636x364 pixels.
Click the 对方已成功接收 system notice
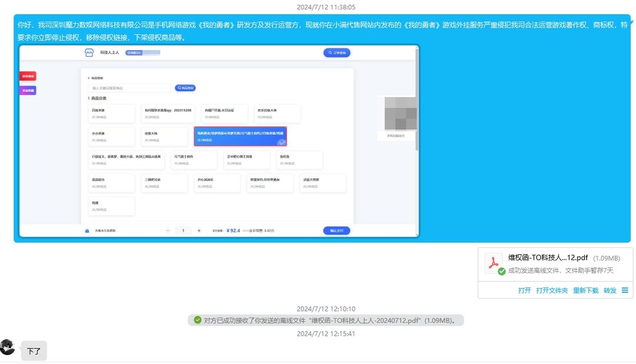[326, 320]
